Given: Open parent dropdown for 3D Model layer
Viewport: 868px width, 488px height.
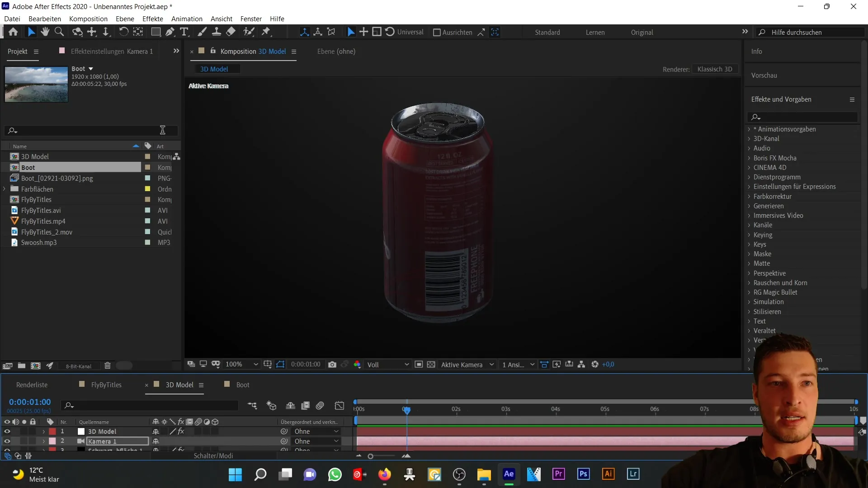Looking at the screenshot, I should (x=316, y=432).
